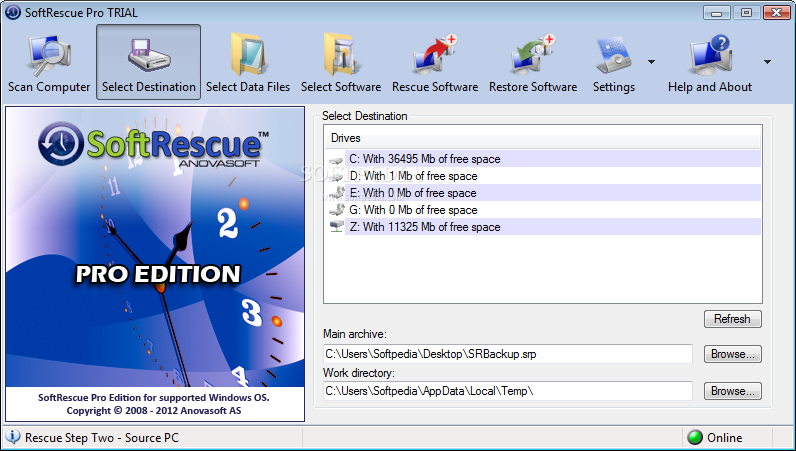
Task: Select 'Z: With 11325 Mb of free space'
Action: (544, 227)
